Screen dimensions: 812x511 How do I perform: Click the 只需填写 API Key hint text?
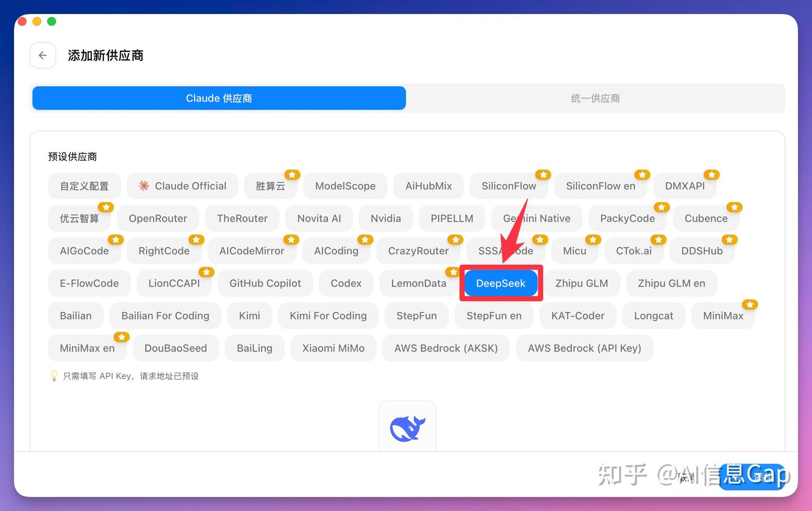click(x=131, y=376)
